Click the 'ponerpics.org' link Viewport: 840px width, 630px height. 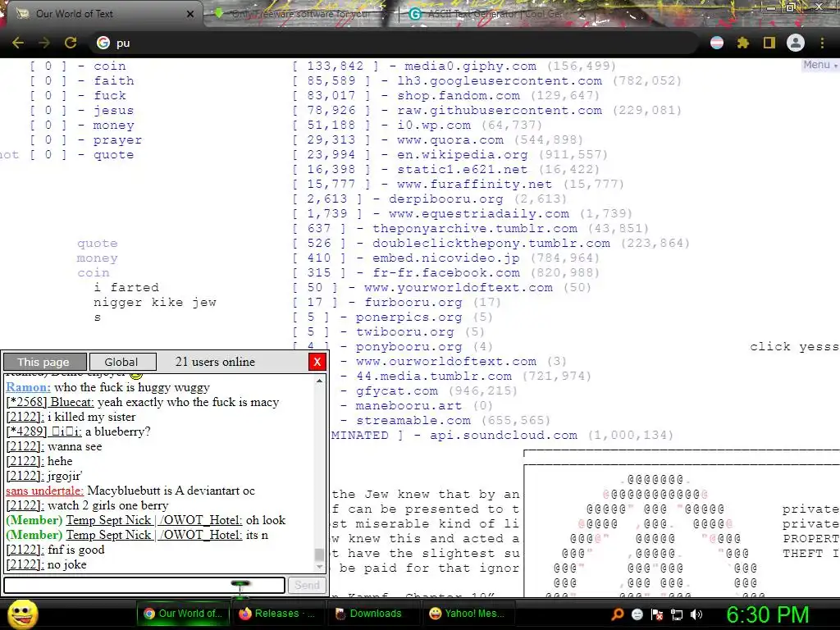(409, 317)
